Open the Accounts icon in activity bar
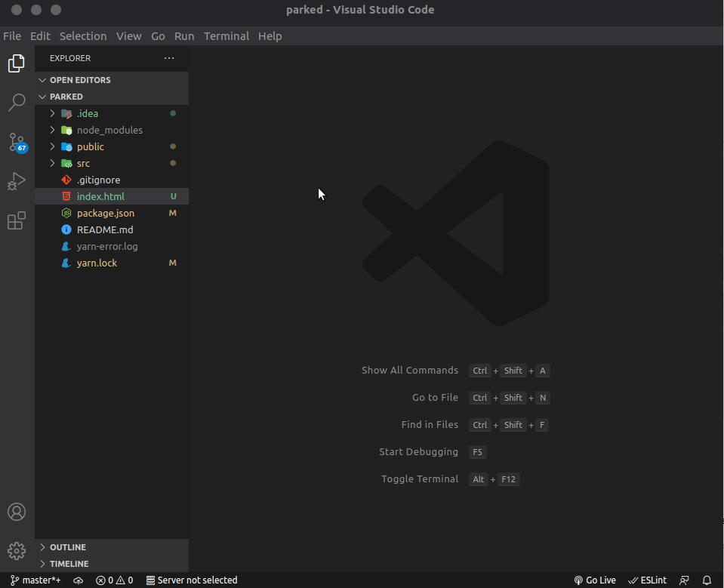This screenshot has height=588, width=724. (x=17, y=512)
